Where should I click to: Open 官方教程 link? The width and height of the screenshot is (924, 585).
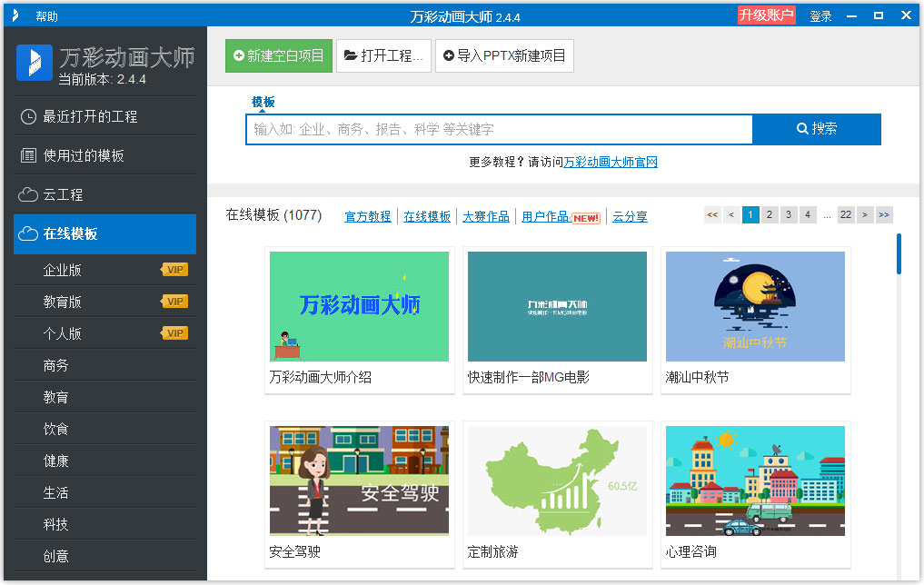click(x=368, y=217)
